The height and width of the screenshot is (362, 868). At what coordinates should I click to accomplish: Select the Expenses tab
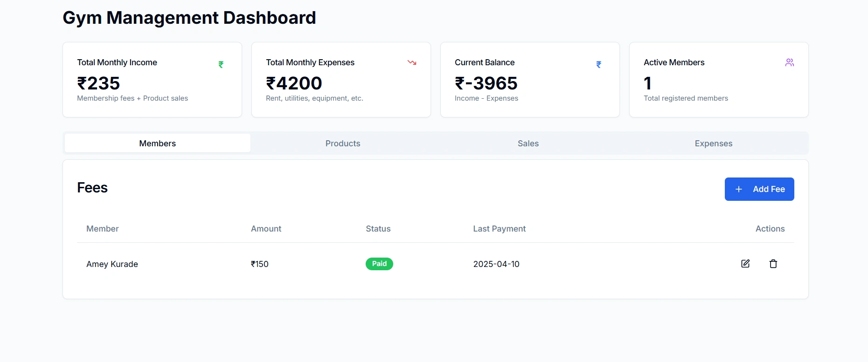pyautogui.click(x=713, y=143)
